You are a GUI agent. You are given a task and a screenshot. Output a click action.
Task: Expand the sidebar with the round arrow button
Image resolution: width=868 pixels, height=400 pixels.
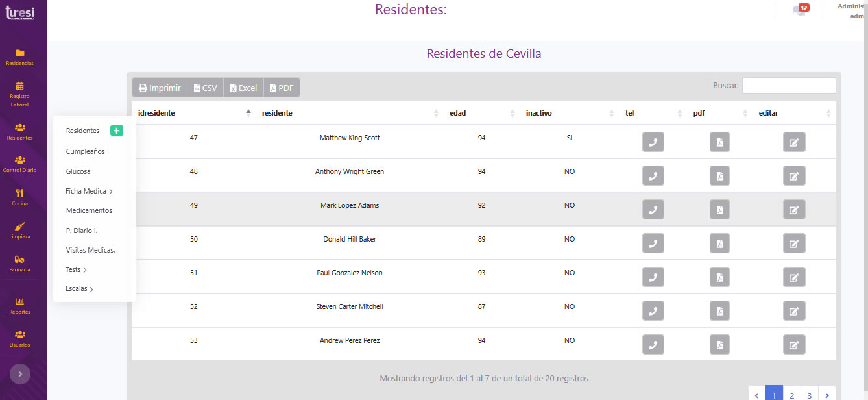(x=20, y=374)
